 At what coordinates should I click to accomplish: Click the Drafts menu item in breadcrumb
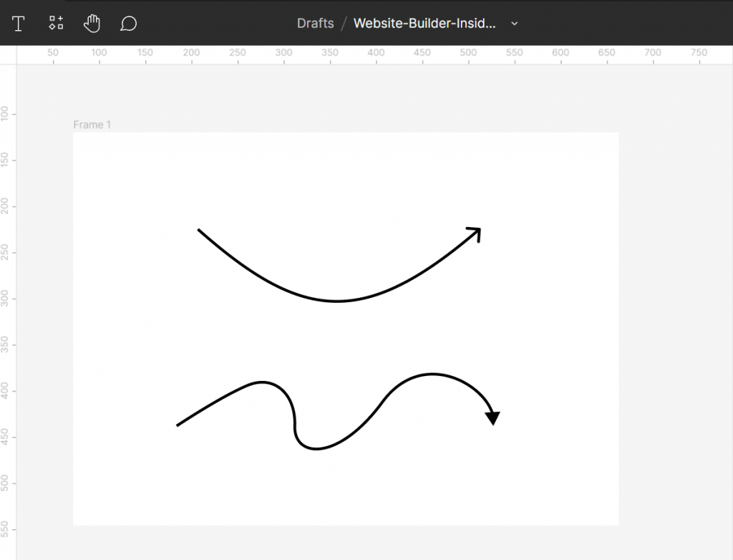(x=315, y=23)
